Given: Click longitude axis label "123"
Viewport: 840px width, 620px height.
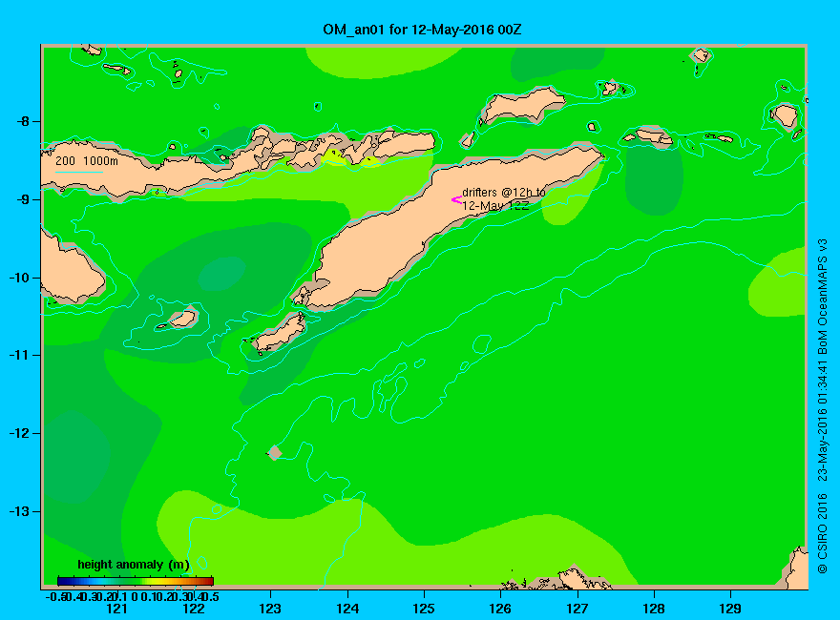Looking at the screenshot, I should [x=270, y=609].
